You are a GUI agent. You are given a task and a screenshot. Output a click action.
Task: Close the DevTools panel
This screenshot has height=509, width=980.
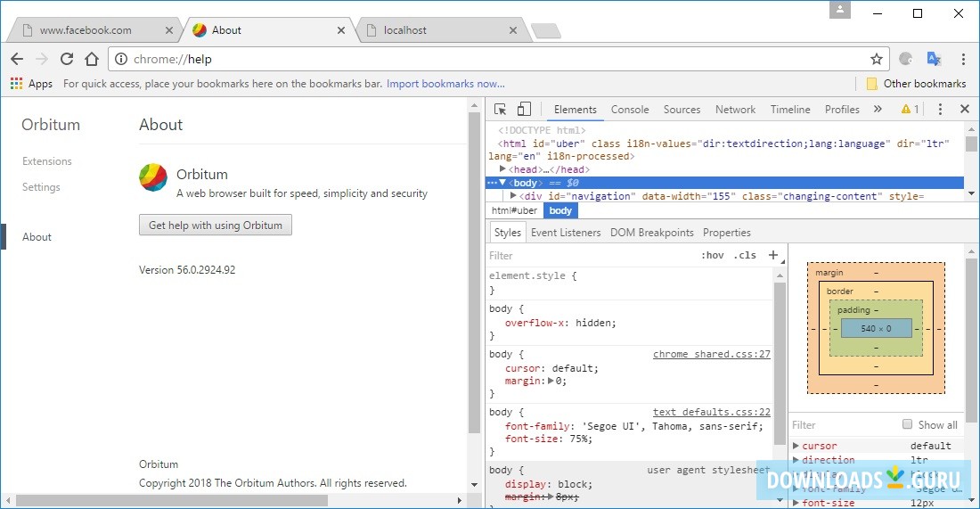click(964, 110)
